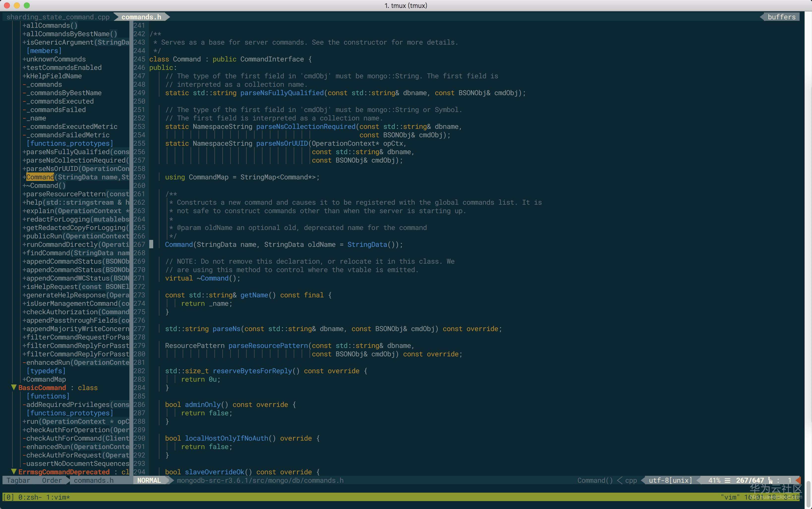812x509 pixels.
Task: Place cursor on line number 267
Action: [139, 244]
